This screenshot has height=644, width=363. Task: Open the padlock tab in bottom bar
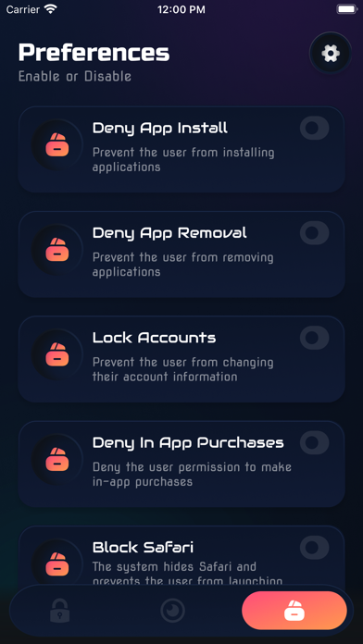59,611
